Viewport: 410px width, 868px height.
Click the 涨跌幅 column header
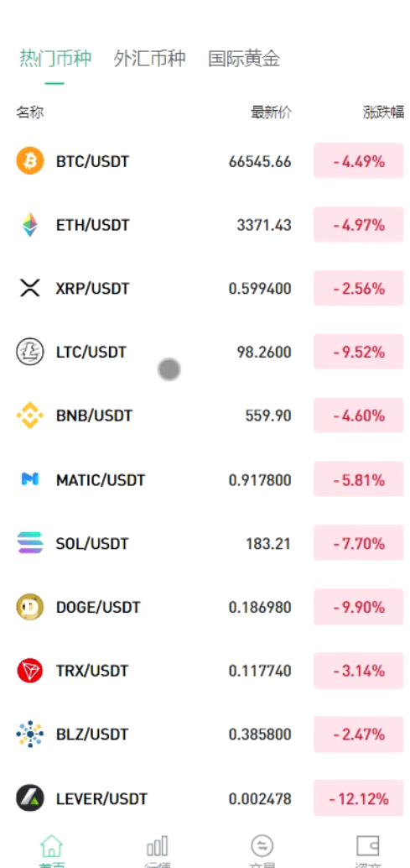point(383,113)
